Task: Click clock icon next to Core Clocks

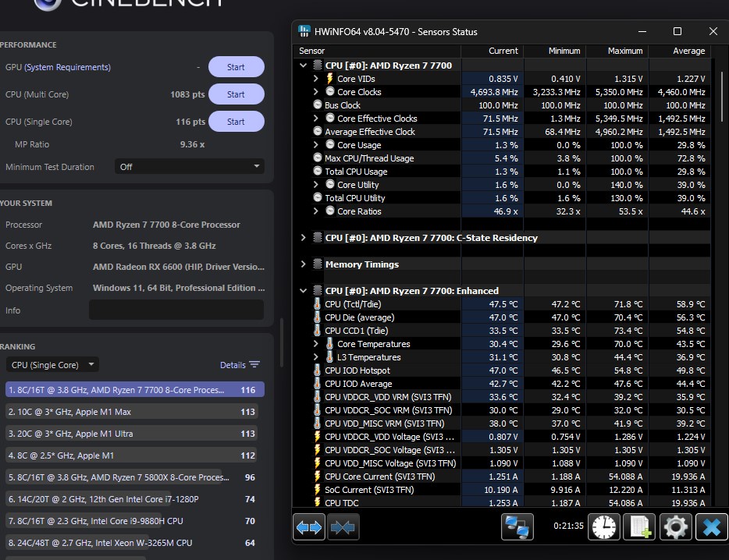Action: (x=330, y=91)
